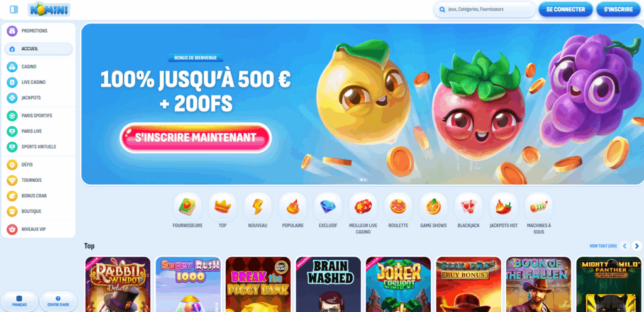The image size is (644, 312).
Task: Open the Jackpots Hot chili icon
Action: 504,206
